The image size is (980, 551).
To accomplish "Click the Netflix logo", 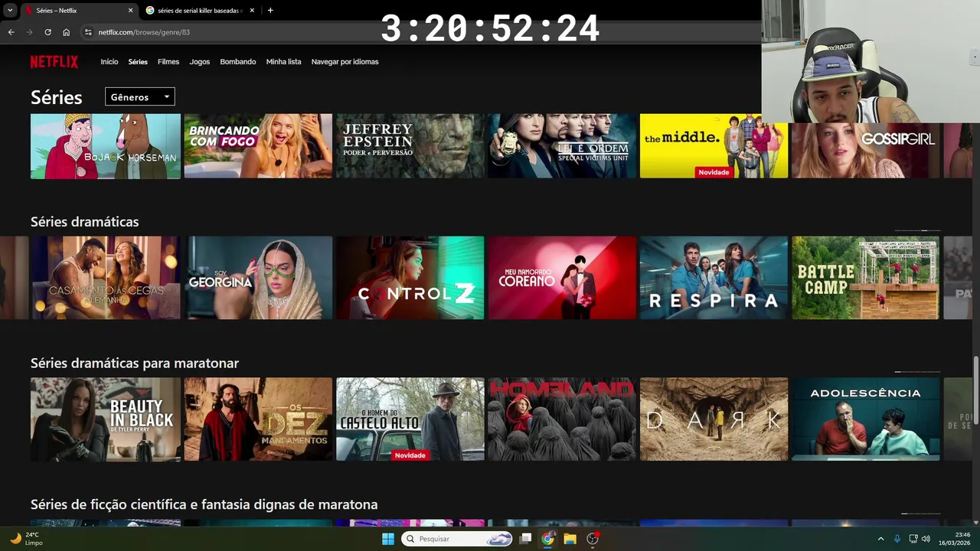I will coord(54,62).
